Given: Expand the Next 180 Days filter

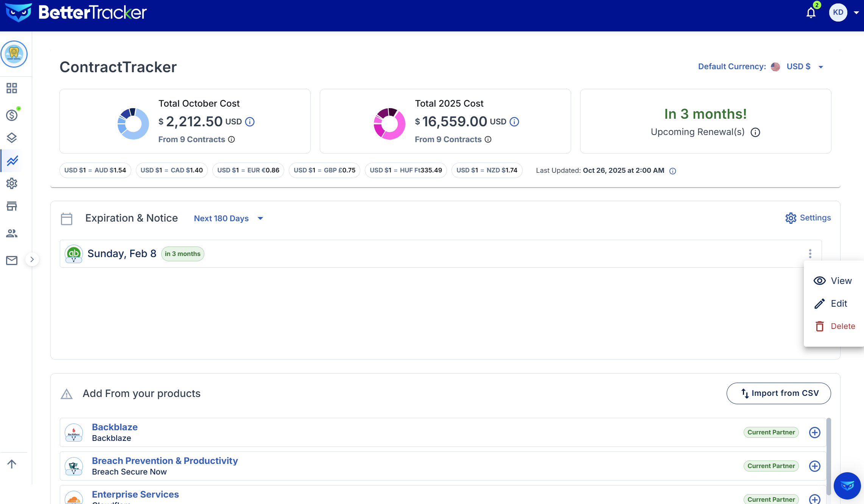Looking at the screenshot, I should [x=228, y=219].
